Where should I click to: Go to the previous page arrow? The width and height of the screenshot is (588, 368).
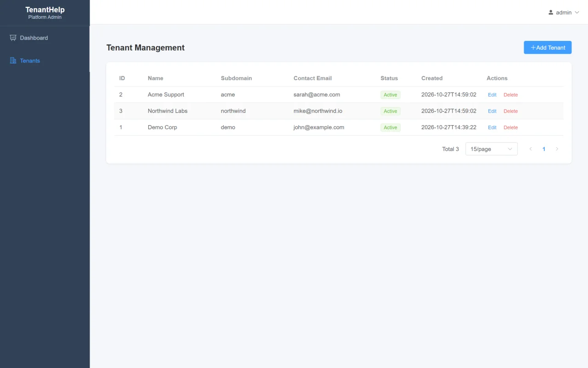(531, 149)
